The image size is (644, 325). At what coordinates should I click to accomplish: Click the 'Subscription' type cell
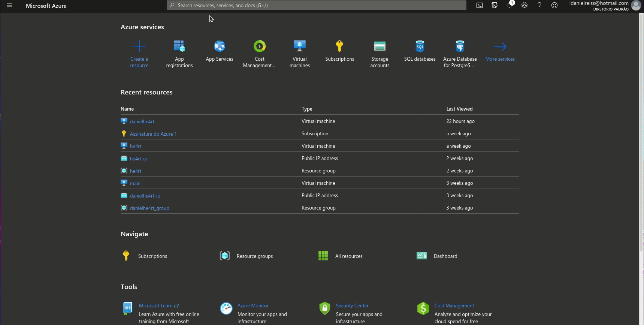pos(315,133)
